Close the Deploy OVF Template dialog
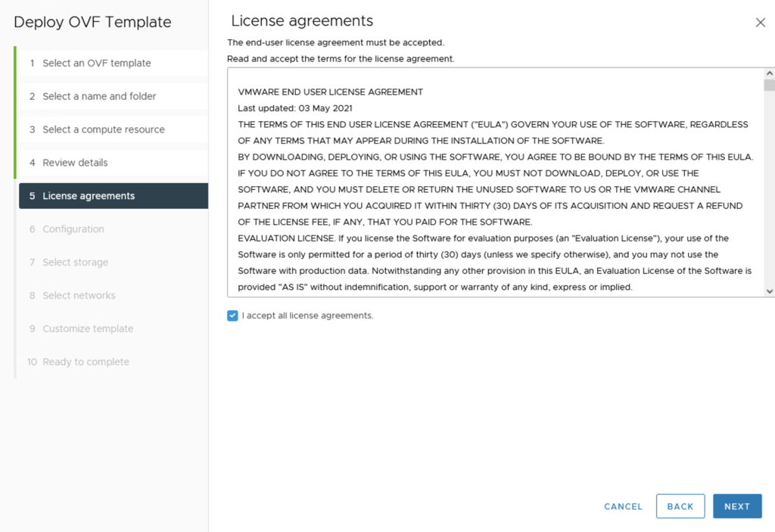 point(761,23)
